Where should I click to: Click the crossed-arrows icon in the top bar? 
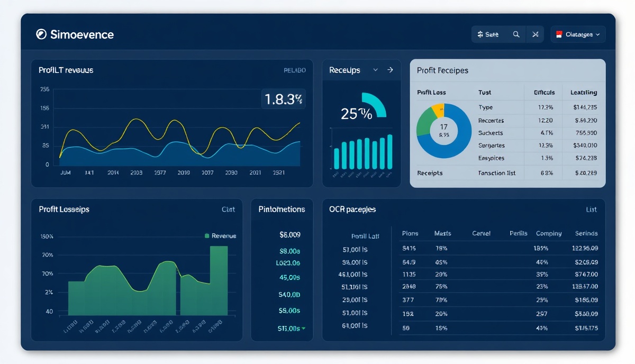[x=535, y=34]
